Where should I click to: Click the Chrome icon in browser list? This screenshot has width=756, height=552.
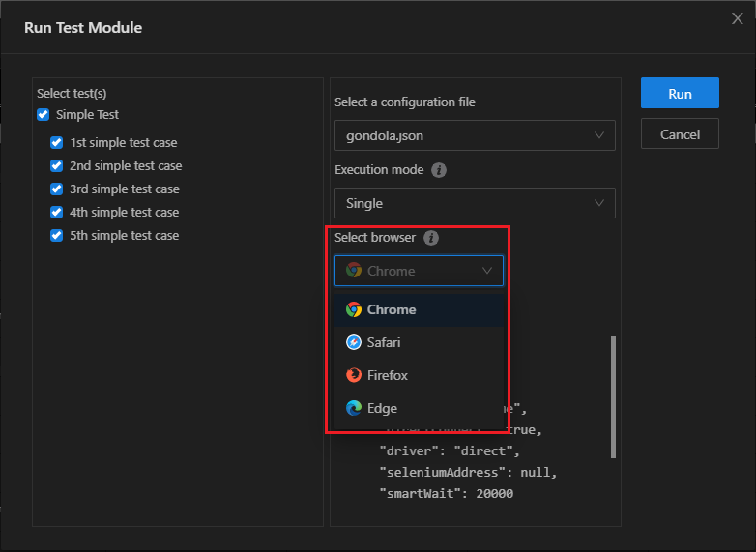point(354,309)
